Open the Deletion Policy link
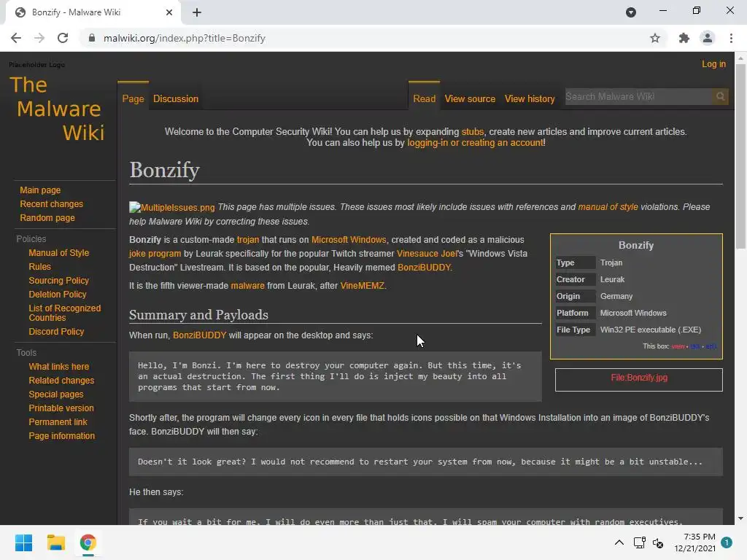 coord(57,295)
